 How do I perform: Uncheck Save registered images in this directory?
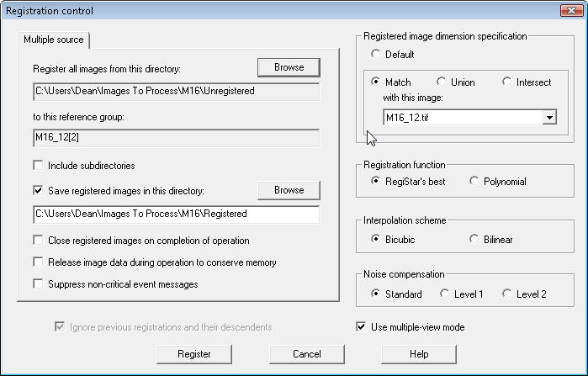click(x=39, y=191)
